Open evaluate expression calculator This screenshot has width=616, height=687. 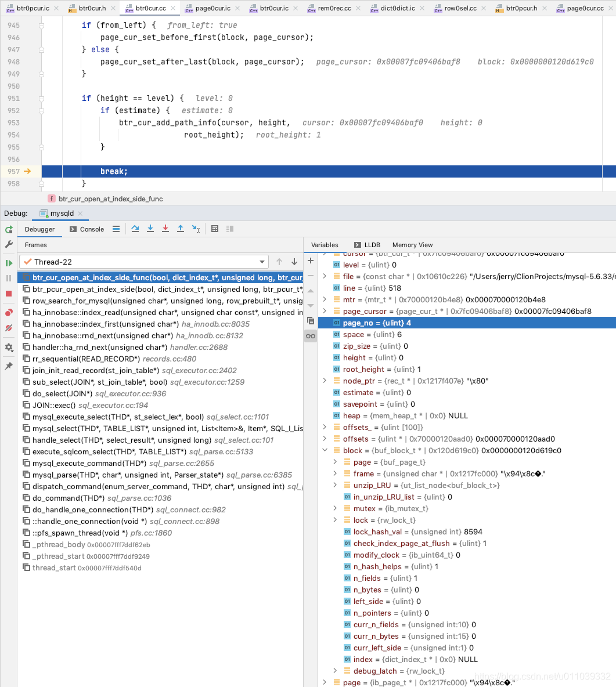pos(215,229)
